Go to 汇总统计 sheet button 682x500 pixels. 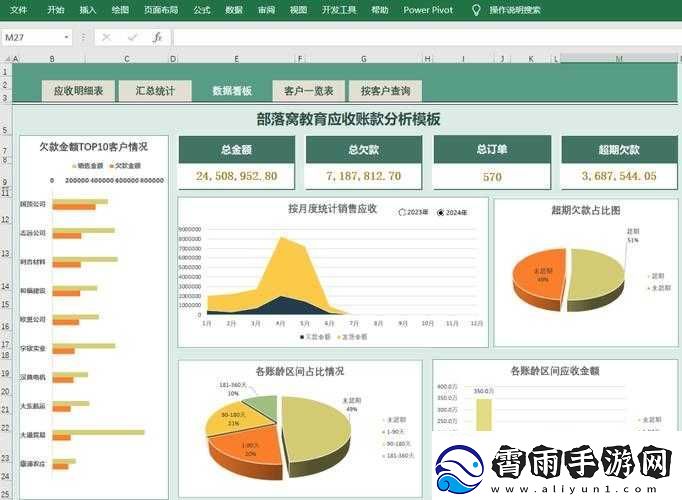[x=155, y=91]
